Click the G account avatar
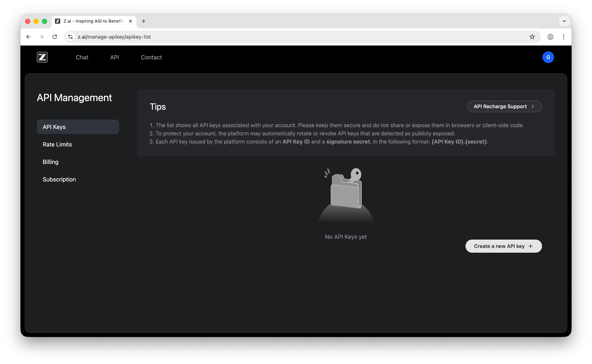This screenshot has width=592, height=364. [548, 57]
